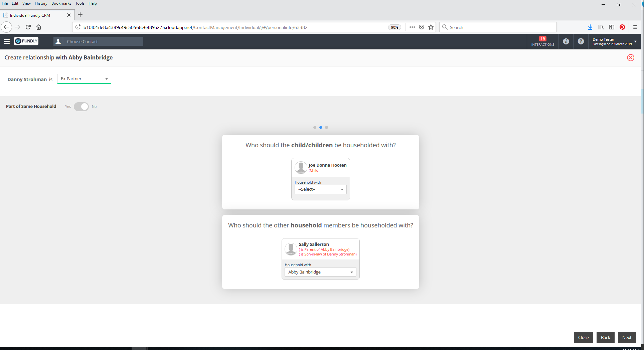Open browser downloads panel
Image resolution: width=644 pixels, height=350 pixels.
[x=590, y=27]
